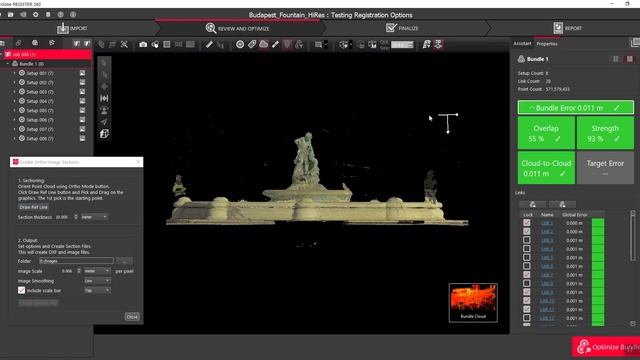The image size is (640, 360).
Task: Toggle the lock checkbox for Link 7
Action: 527,275
